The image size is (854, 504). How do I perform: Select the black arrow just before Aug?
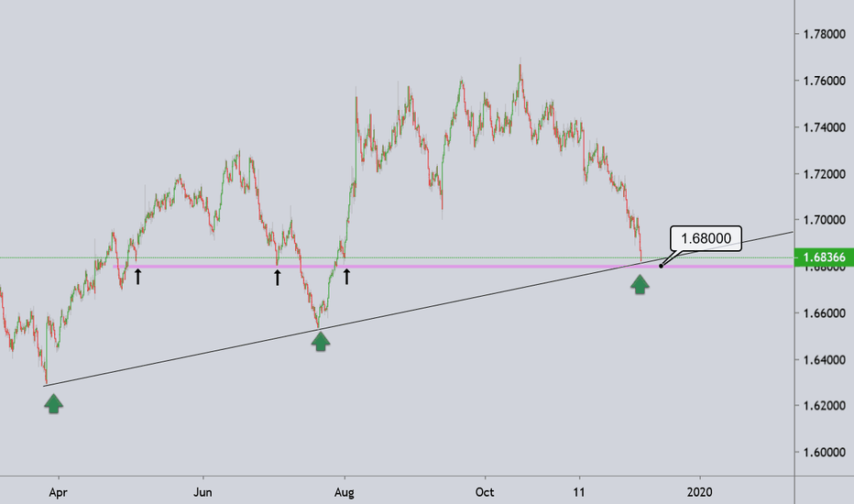[346, 276]
